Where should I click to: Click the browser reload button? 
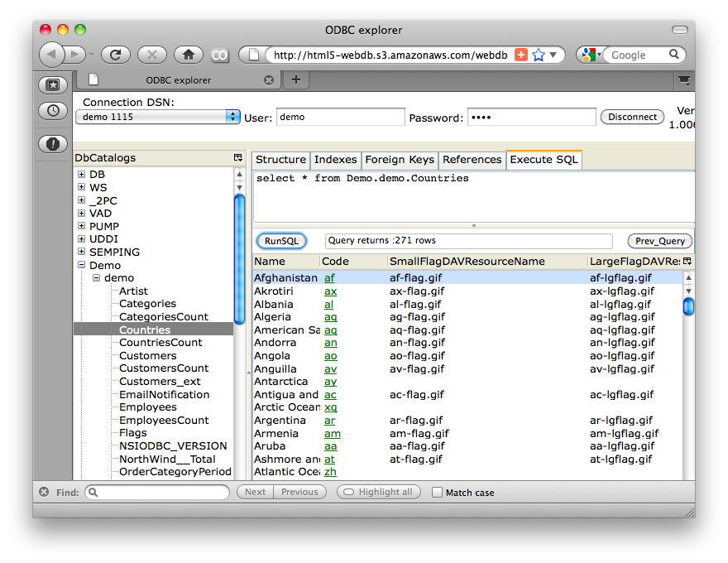115,55
